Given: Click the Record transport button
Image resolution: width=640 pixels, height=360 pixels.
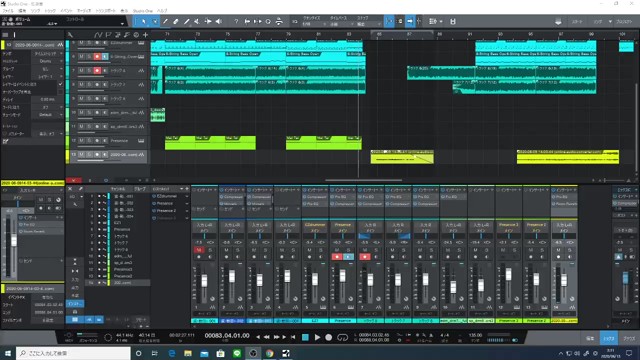Looking at the screenshot, I should point(329,337).
